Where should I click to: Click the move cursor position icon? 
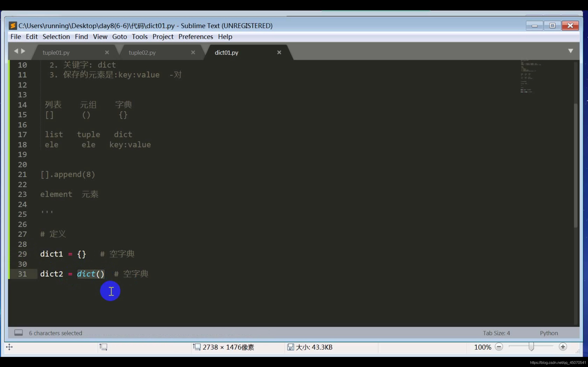tap(9, 347)
